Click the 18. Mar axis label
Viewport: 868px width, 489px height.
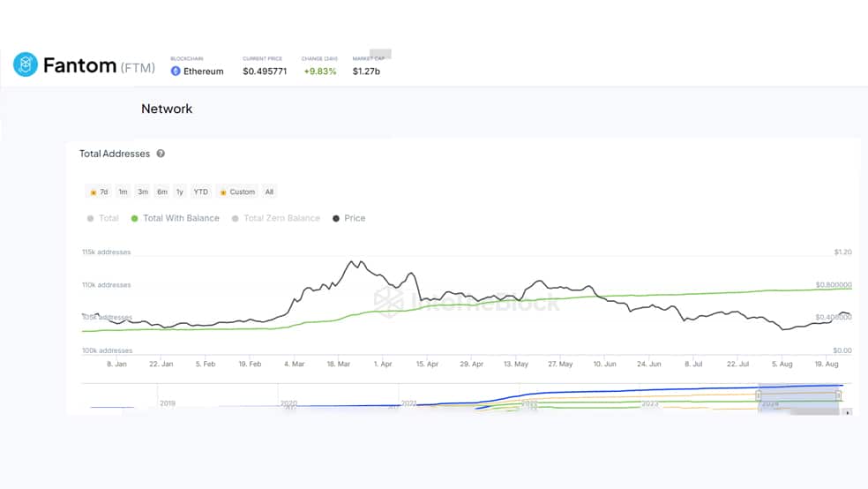[x=338, y=364]
